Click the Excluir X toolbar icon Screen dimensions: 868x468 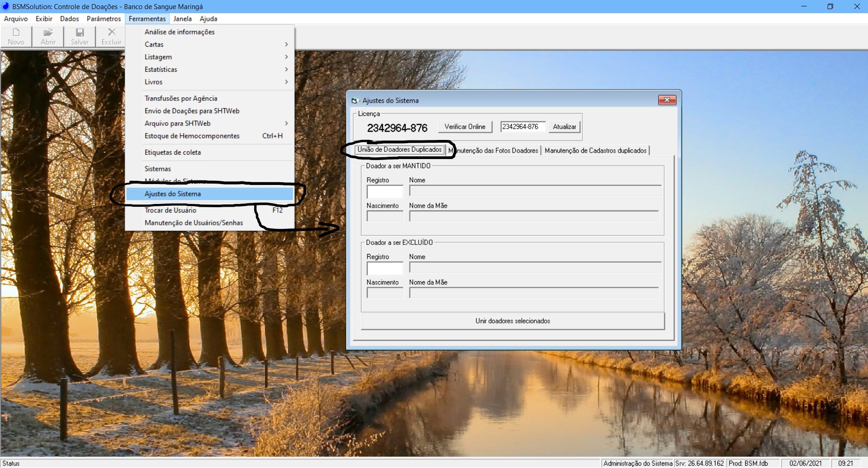[111, 33]
